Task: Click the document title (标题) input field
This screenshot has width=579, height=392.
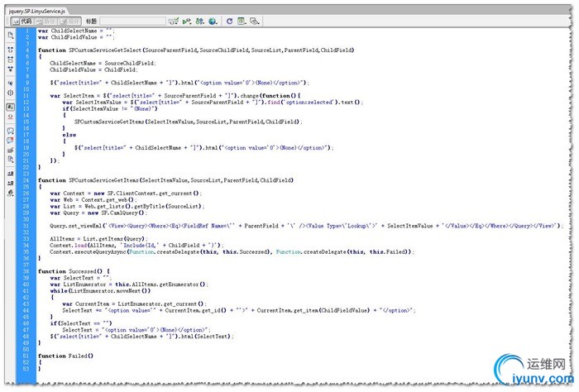Action: pos(132,22)
